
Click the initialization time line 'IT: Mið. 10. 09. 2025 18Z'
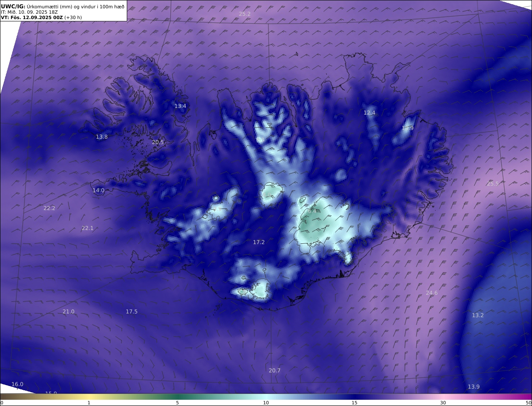click(29, 12)
